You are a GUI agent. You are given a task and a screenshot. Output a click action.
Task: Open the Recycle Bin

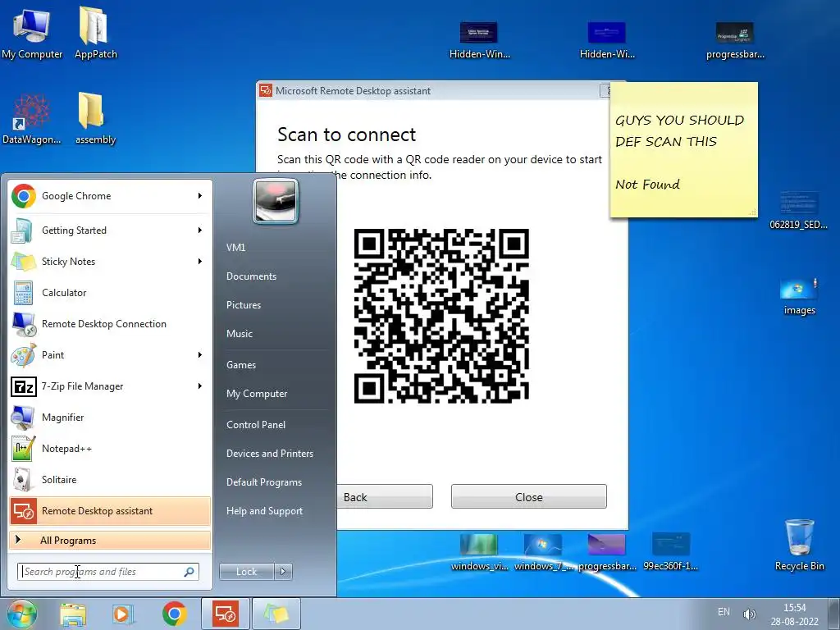pyautogui.click(x=799, y=545)
